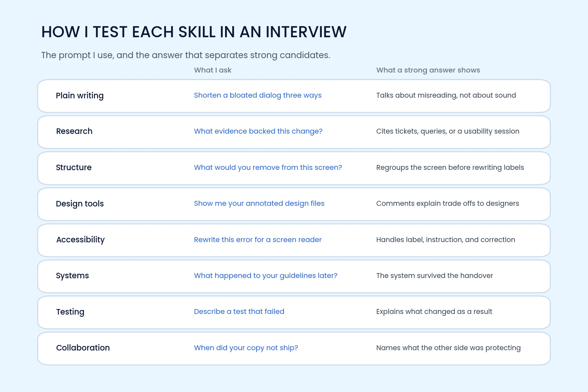Select the Testing row label
The image size is (588, 392).
(70, 312)
